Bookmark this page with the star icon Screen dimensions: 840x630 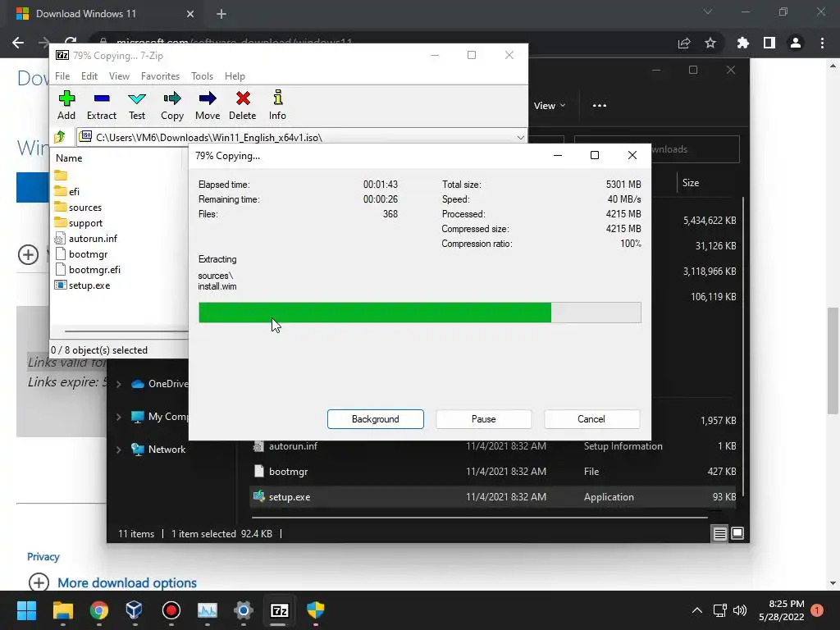[710, 43]
